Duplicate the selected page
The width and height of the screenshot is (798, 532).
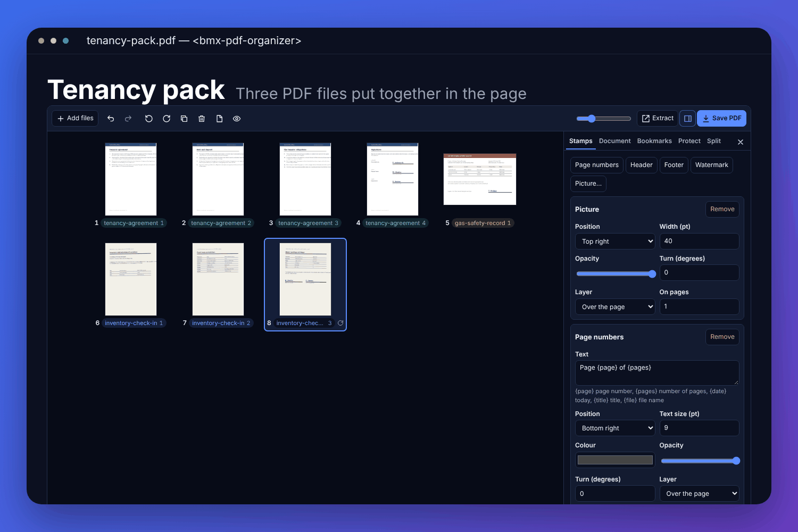pos(184,119)
